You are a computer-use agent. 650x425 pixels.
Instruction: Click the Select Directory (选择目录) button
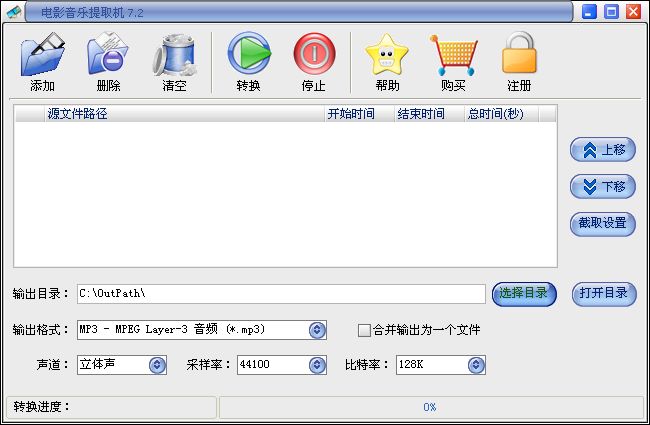524,293
